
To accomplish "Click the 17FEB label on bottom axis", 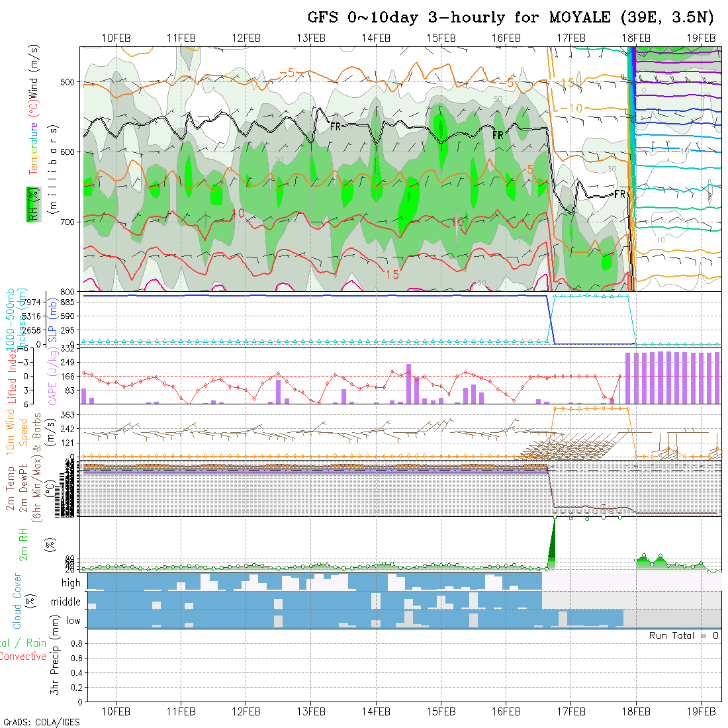I will pyautogui.click(x=571, y=711).
